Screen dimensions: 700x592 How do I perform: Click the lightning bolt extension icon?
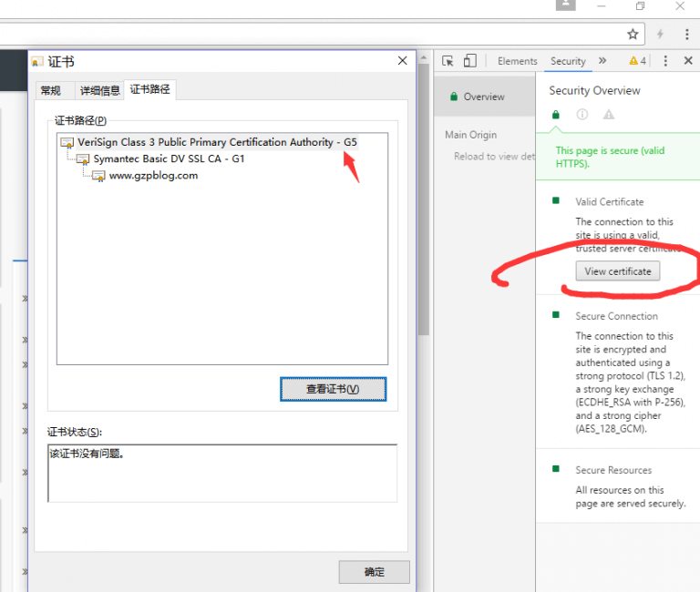point(660,35)
